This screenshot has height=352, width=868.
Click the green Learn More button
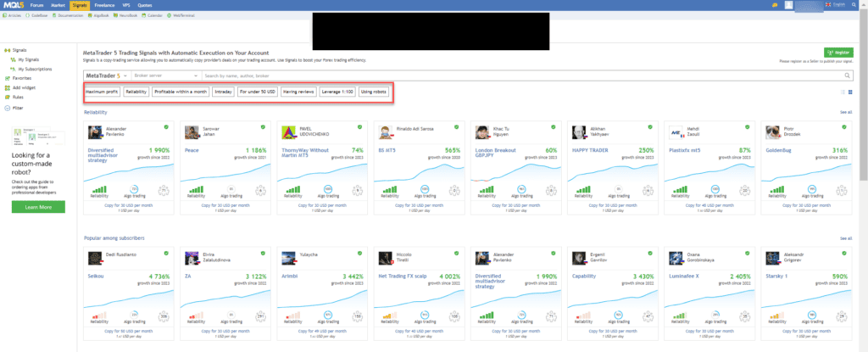click(38, 207)
